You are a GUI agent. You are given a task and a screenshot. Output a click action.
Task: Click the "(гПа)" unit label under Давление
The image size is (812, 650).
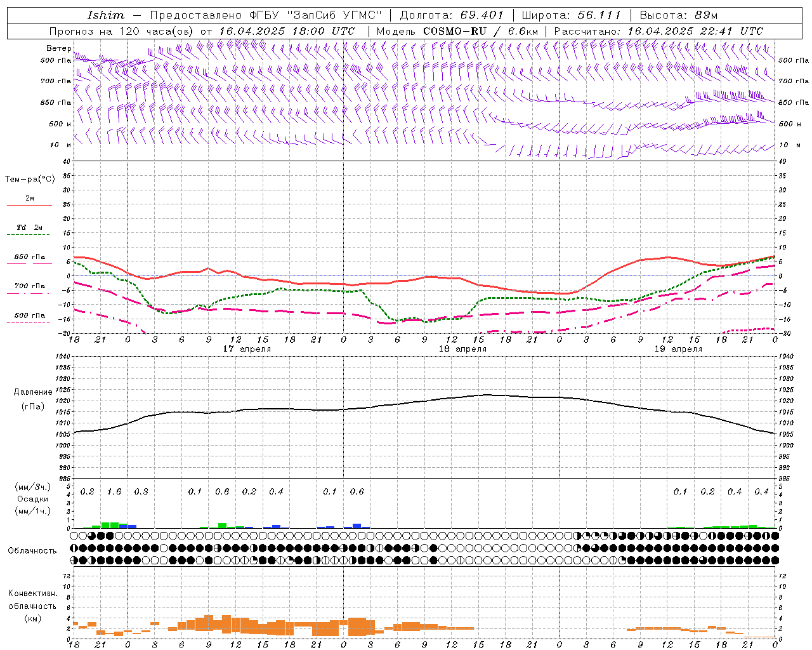click(x=33, y=406)
